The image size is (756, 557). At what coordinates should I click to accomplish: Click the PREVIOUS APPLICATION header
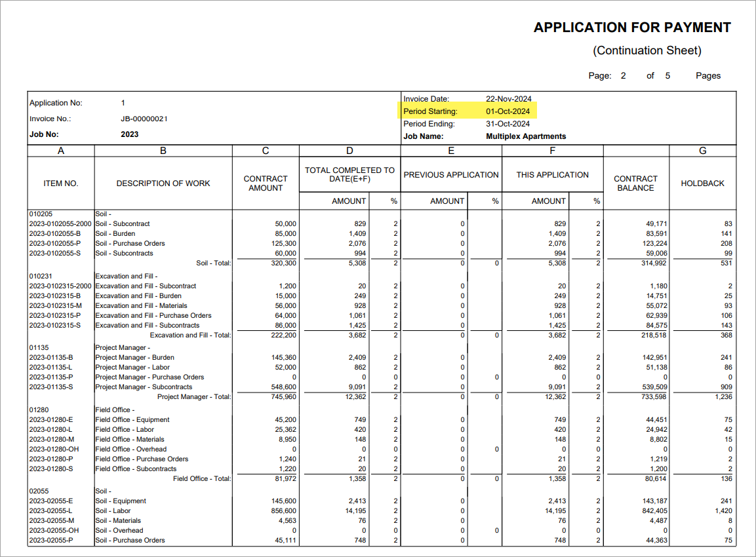(x=451, y=175)
